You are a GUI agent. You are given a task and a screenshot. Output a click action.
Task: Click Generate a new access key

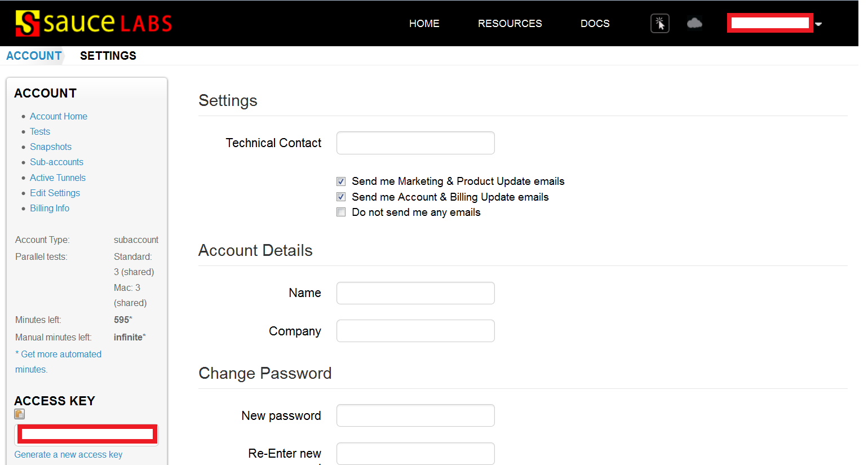pos(68,454)
